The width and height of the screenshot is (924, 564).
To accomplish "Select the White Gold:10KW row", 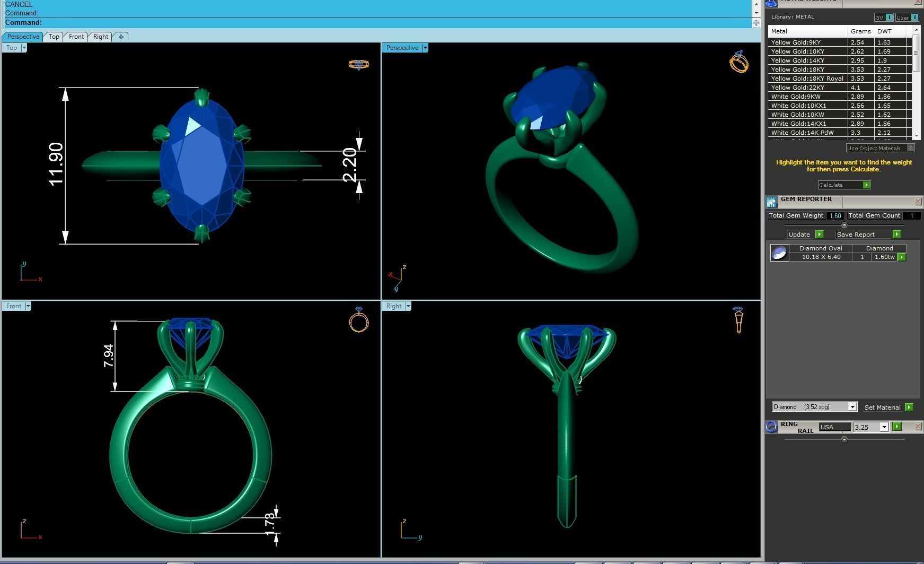I will tap(840, 115).
